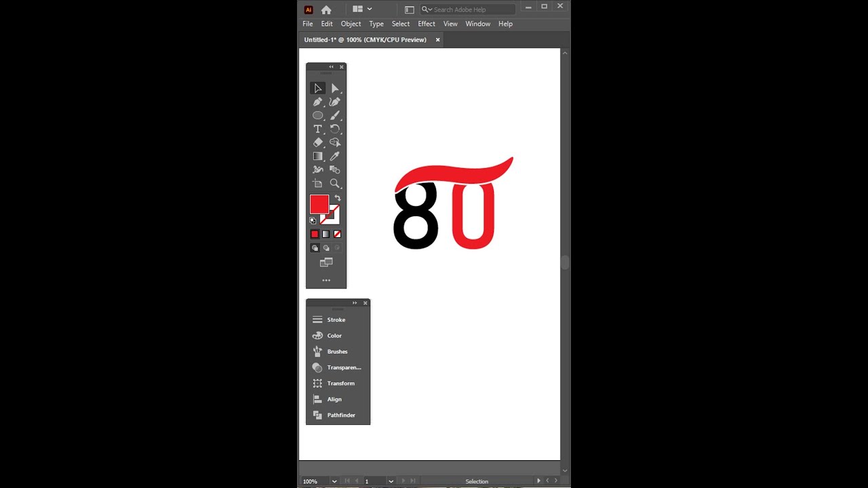Click the vertical scrollbar thumb
This screenshot has width=868, height=488.
(x=565, y=263)
